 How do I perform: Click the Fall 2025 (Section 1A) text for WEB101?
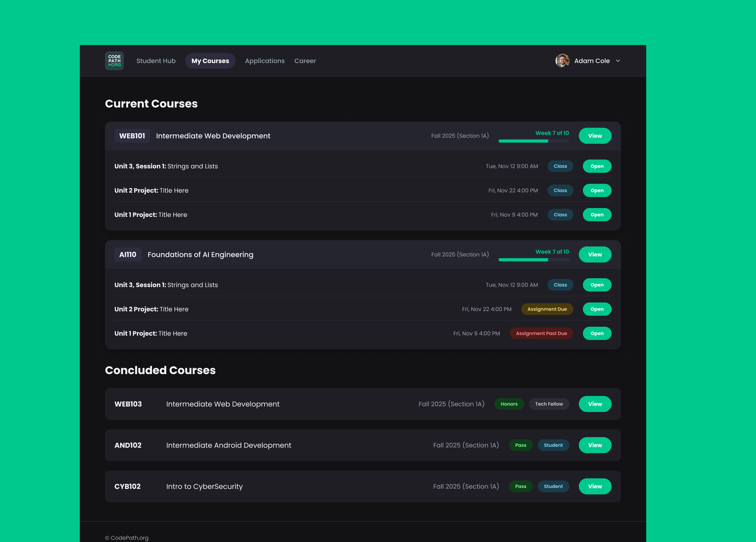click(x=460, y=136)
